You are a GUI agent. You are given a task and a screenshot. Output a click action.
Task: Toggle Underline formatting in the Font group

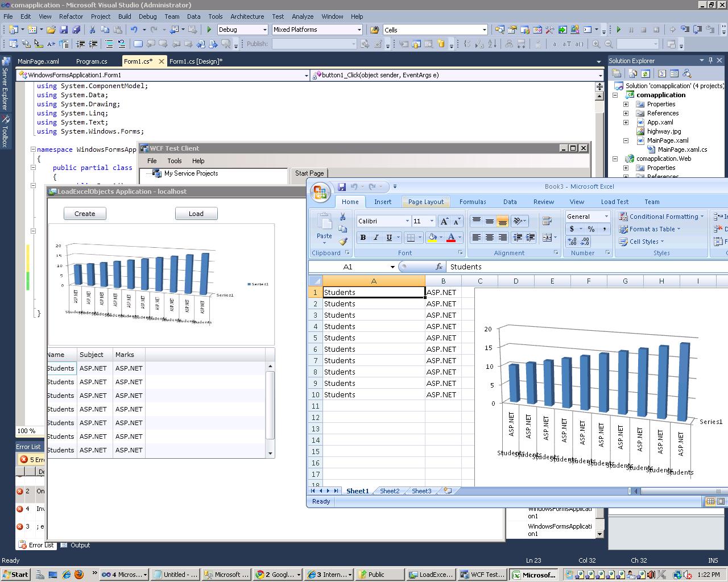pos(388,237)
